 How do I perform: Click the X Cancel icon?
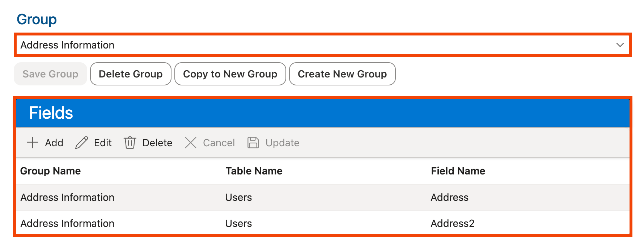(x=191, y=143)
